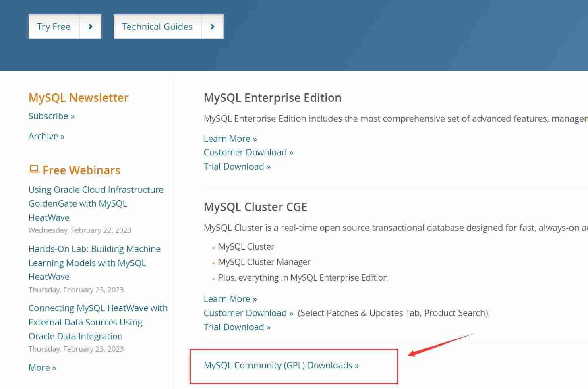588x389 pixels.
Task: Click the Free Webinars monitor icon
Action: pos(33,170)
